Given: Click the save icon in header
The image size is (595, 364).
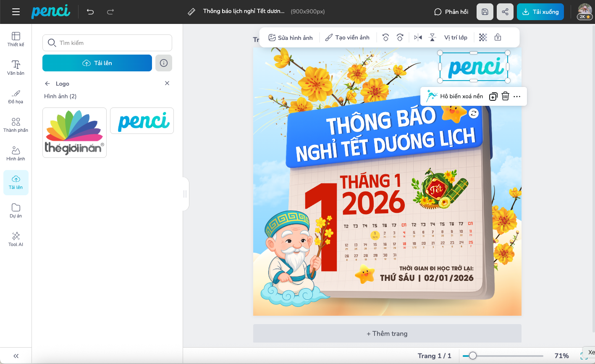Looking at the screenshot, I should coord(485,12).
